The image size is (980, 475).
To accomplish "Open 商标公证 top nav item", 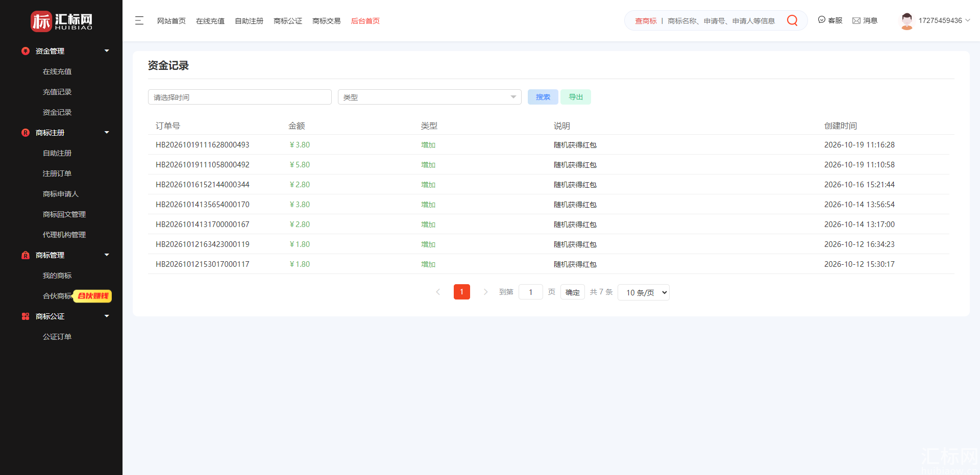I will 288,21.
